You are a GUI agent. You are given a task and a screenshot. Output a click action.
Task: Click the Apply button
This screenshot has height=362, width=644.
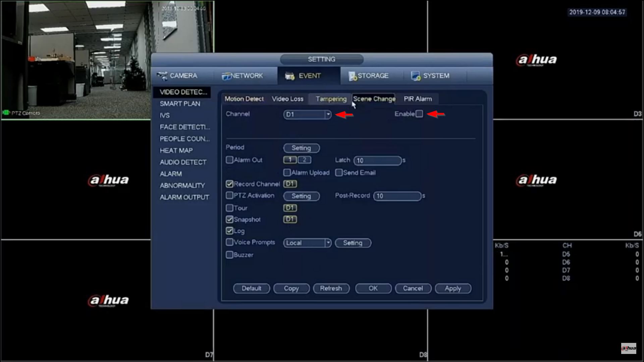[x=453, y=289]
